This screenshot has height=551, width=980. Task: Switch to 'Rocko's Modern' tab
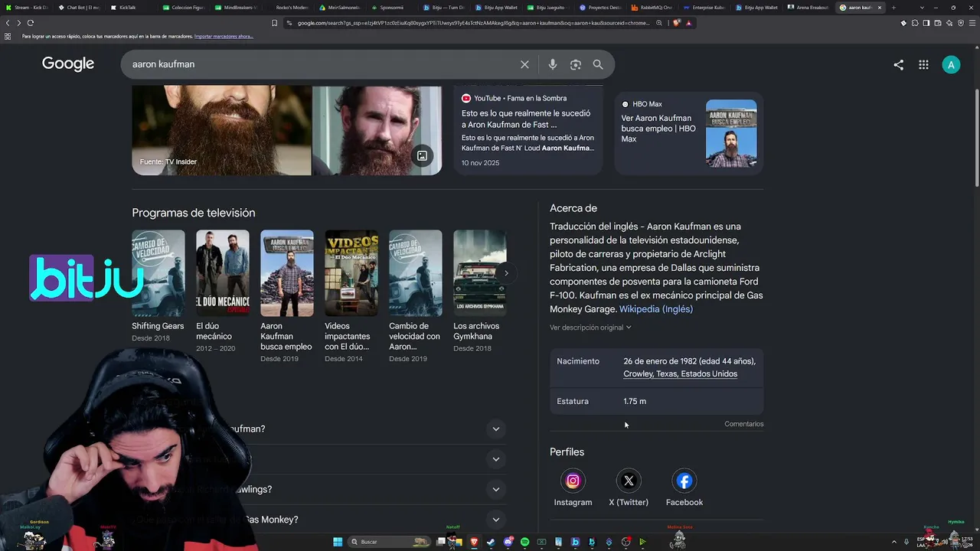(x=289, y=8)
